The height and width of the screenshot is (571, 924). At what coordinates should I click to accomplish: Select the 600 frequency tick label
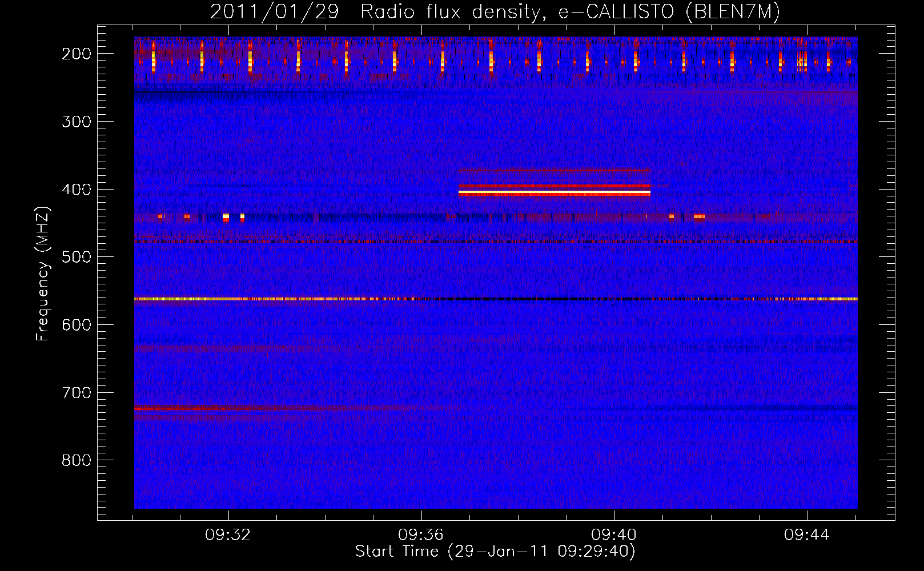76,325
